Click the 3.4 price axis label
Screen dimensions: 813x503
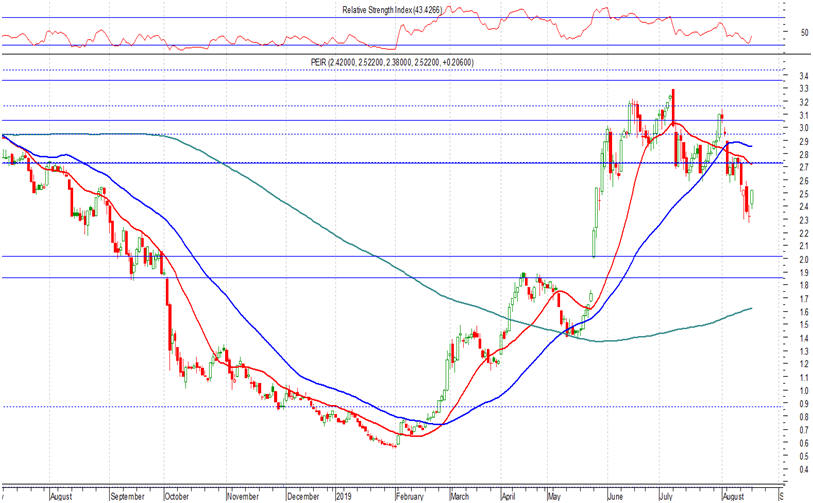click(790, 76)
